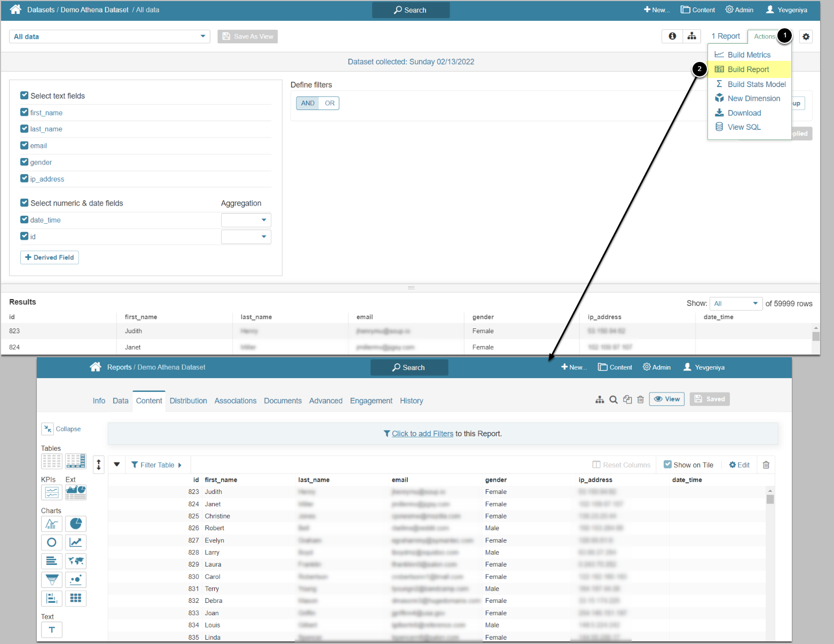834x644 pixels.
Task: Click the duplicate report icon
Action: [x=627, y=399]
